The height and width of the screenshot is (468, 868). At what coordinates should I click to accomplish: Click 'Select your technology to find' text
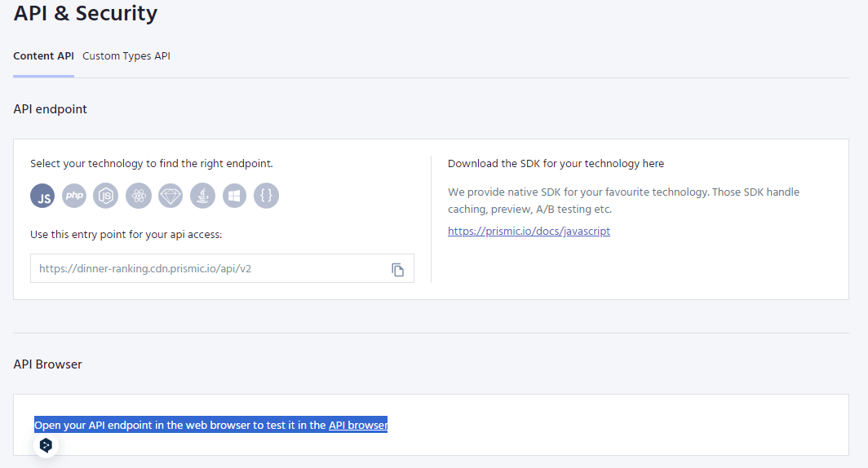151,163
